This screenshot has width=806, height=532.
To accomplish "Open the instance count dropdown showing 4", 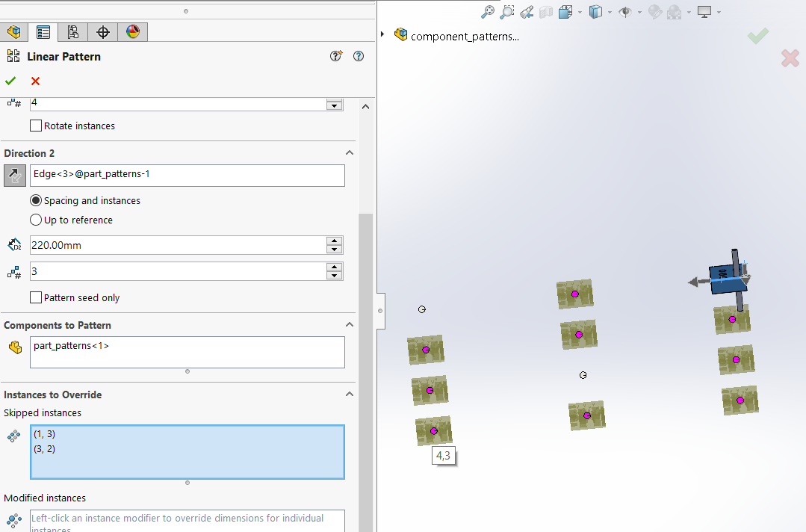I will tap(333, 104).
